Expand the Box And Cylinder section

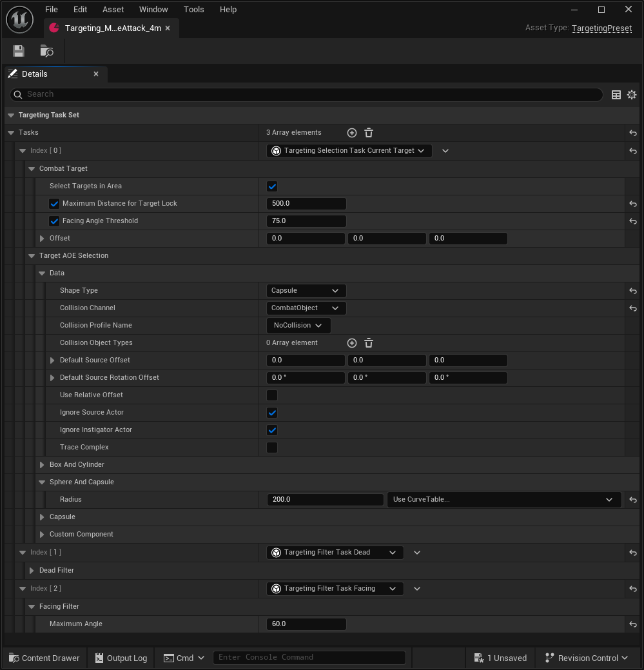[42, 465]
